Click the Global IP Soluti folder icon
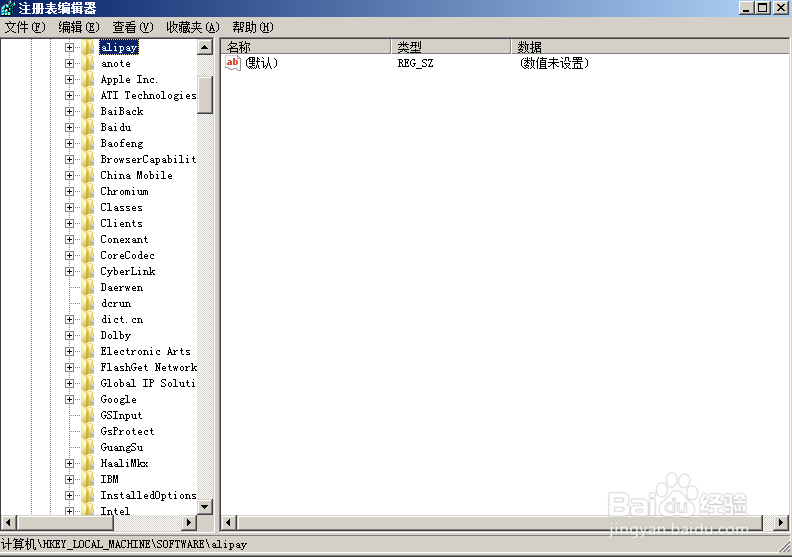Screen dimensions: 792x557 pos(88,383)
